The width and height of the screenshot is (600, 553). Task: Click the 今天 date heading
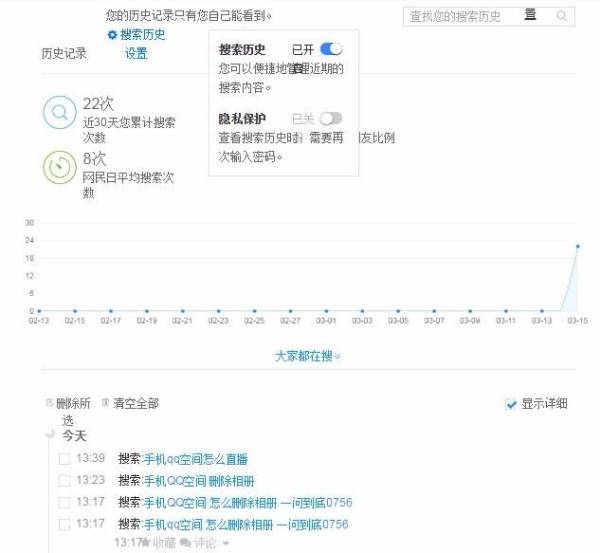[74, 436]
